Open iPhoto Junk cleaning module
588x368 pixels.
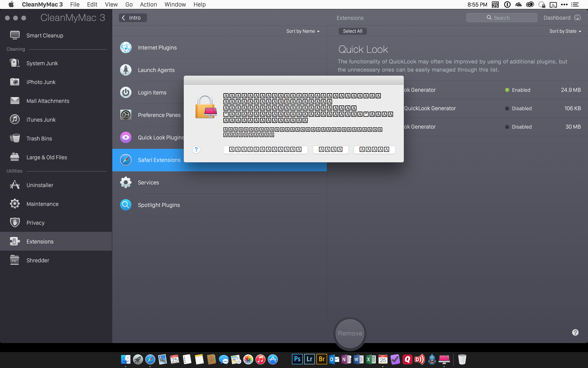[56, 82]
